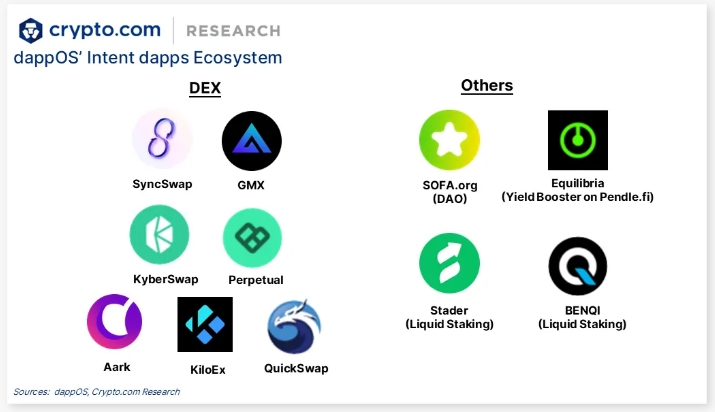The image size is (715, 412).
Task: Click the DEX section heading
Action: coord(205,88)
